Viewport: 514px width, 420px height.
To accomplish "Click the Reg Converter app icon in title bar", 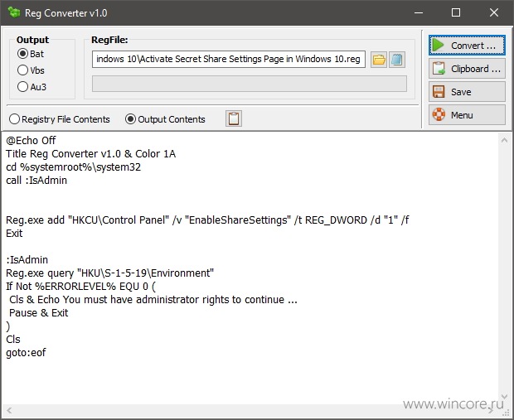I will pyautogui.click(x=14, y=12).
